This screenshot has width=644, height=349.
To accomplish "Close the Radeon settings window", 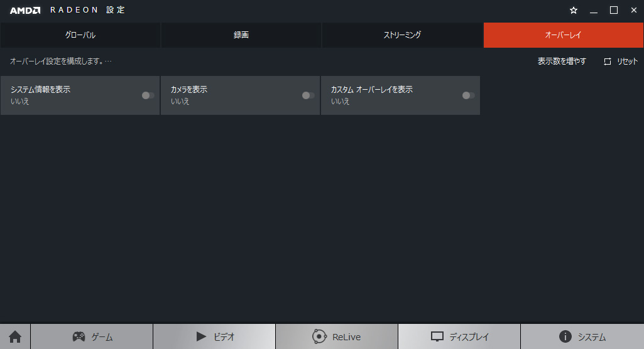I will tap(633, 11).
